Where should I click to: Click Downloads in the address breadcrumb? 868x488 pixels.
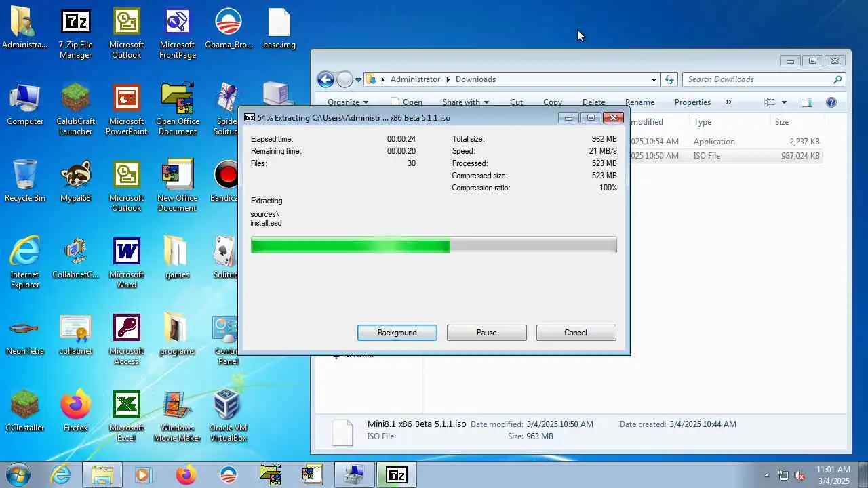point(475,79)
